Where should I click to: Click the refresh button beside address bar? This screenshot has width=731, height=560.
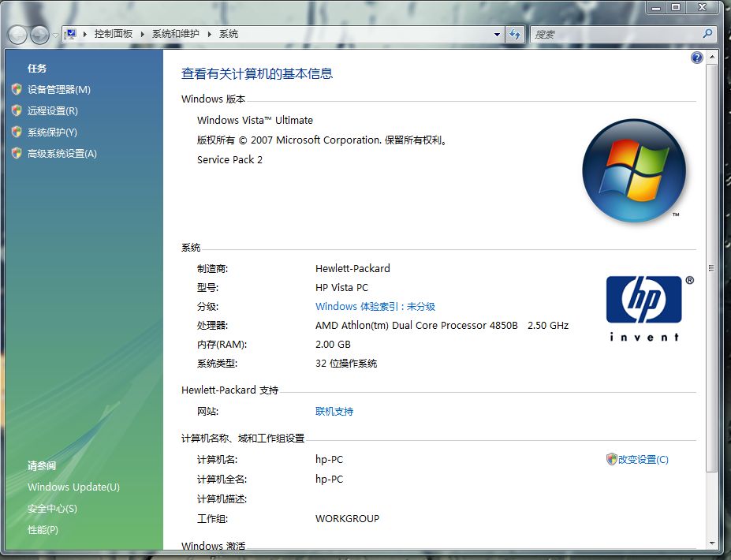point(515,35)
